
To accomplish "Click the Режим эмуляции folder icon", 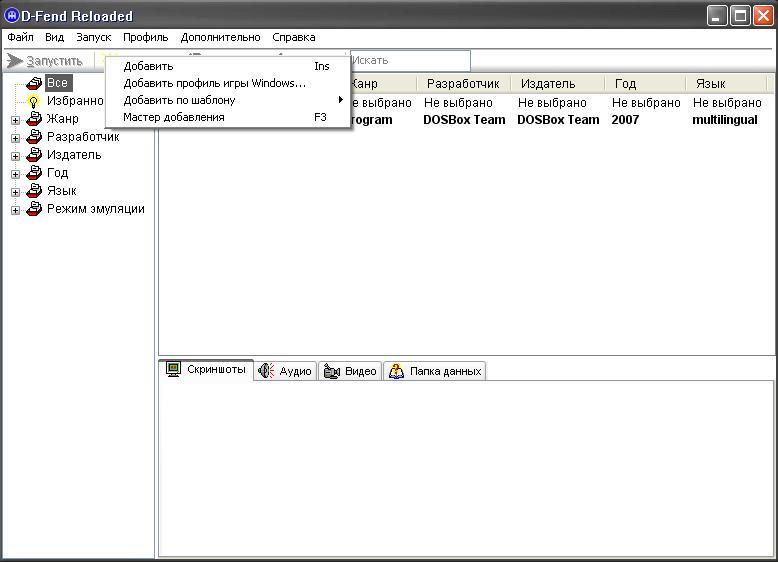I will pos(34,209).
